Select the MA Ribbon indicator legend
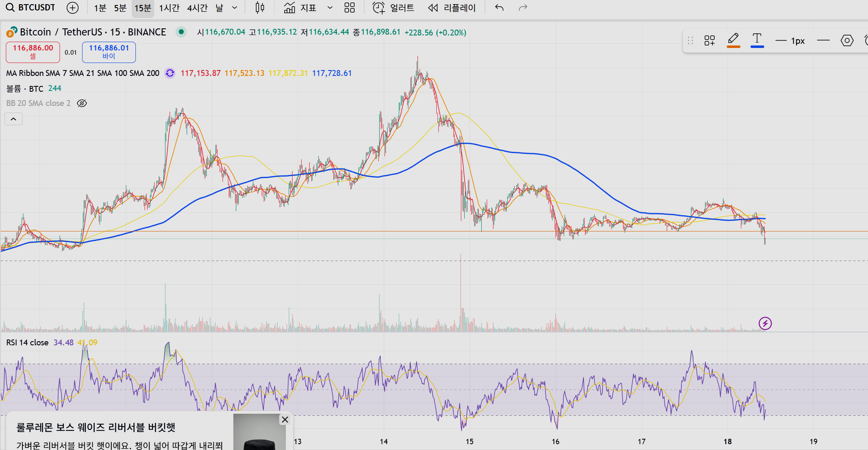 pos(83,73)
